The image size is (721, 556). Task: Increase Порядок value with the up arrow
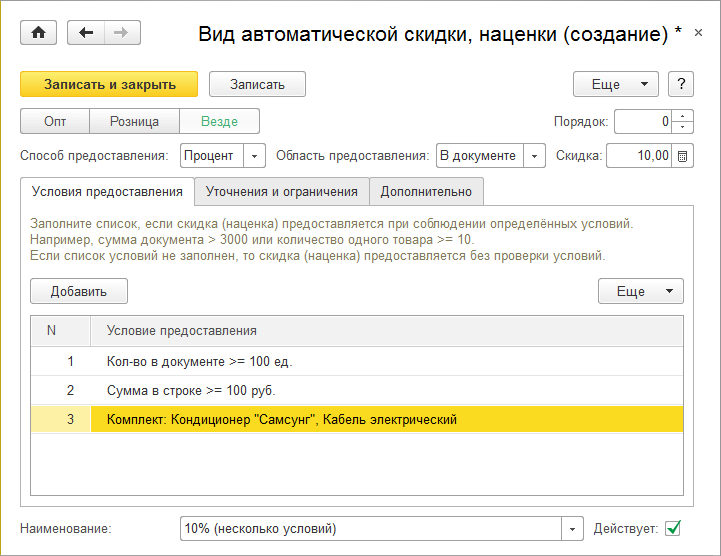683,116
